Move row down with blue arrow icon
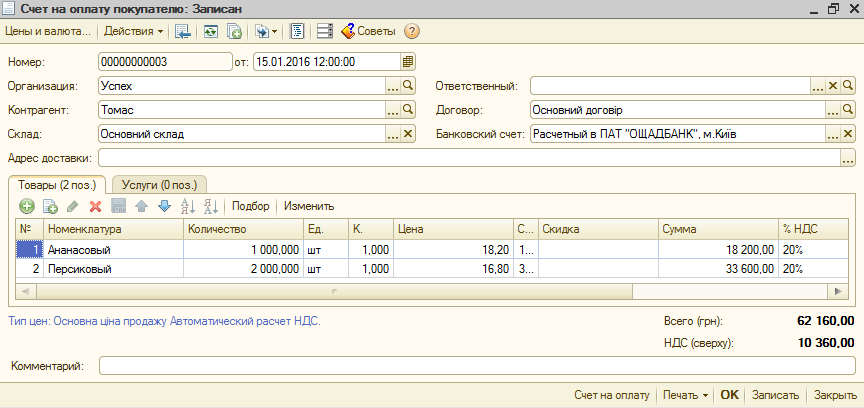The width and height of the screenshot is (864, 408). (x=164, y=206)
